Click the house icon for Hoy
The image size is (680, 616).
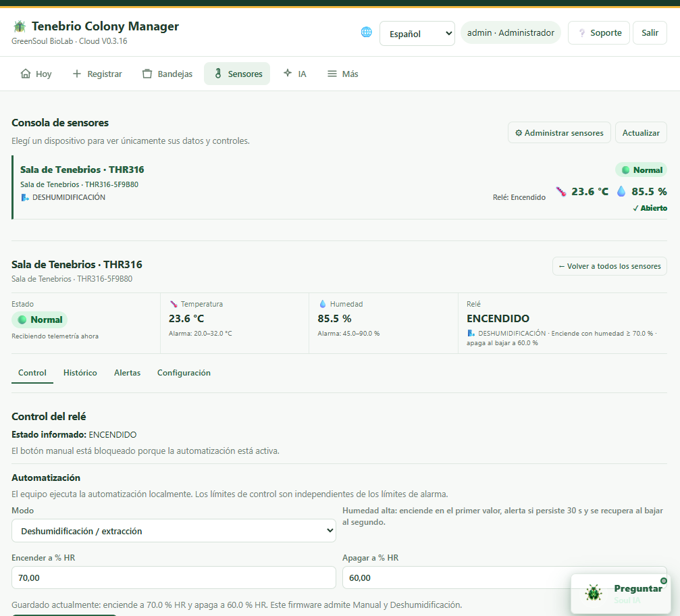coord(26,74)
